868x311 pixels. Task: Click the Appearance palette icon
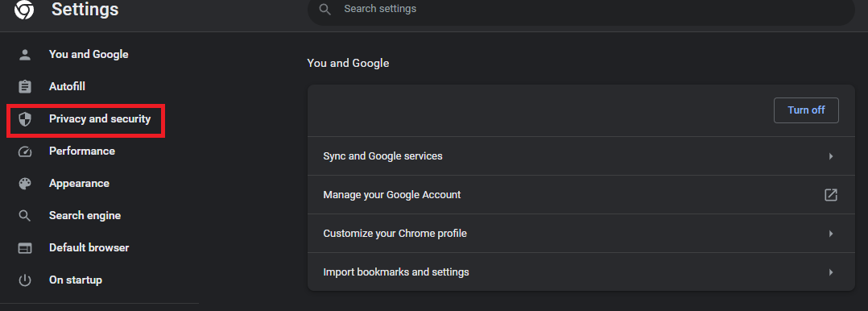point(25,184)
